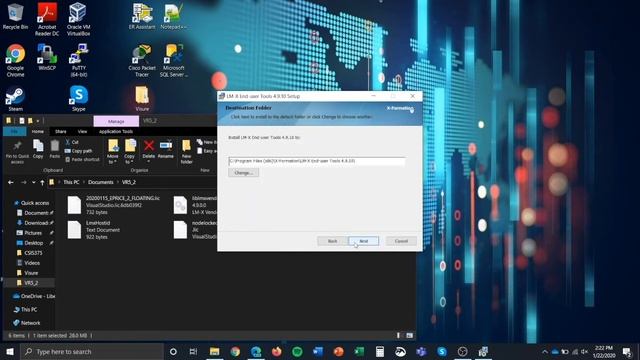Screen dimensions: 640x360
Task: Open Excel from the taskbar
Action: click(x=359, y=352)
